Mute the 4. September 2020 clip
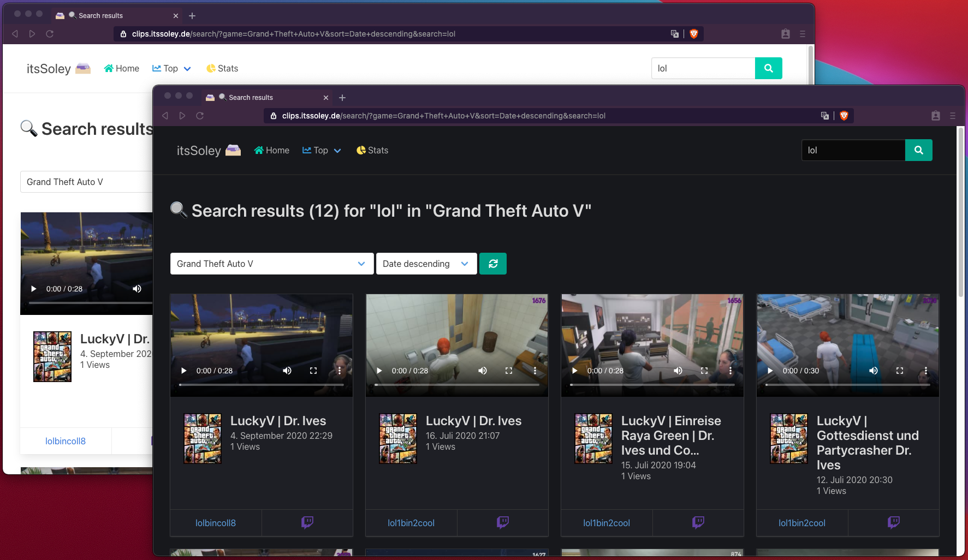 [x=287, y=371]
